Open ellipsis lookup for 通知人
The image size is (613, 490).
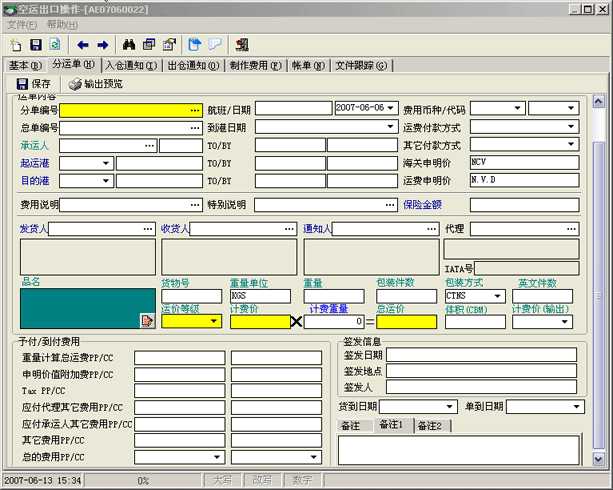click(x=432, y=229)
